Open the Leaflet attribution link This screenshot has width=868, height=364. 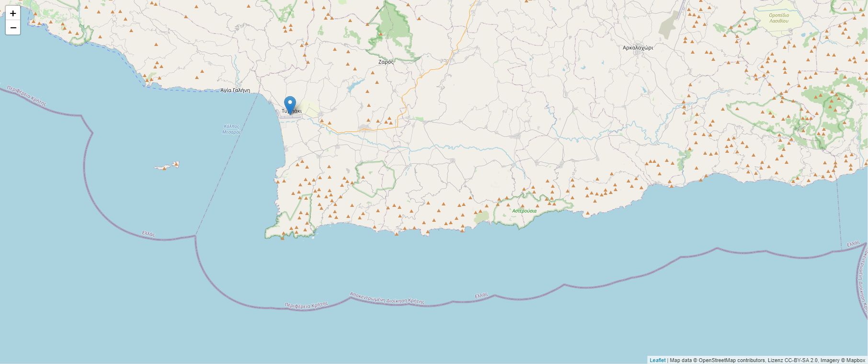pos(657,360)
